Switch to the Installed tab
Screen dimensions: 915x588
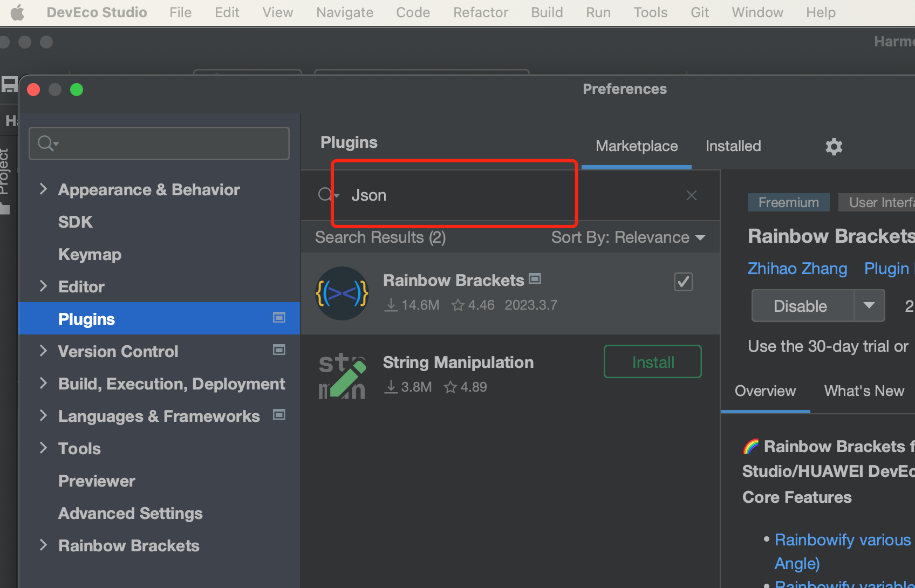733,146
